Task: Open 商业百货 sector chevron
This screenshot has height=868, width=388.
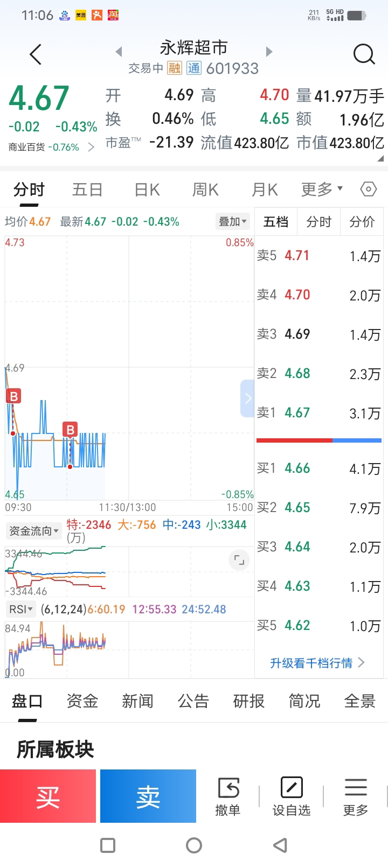Action: point(91,147)
